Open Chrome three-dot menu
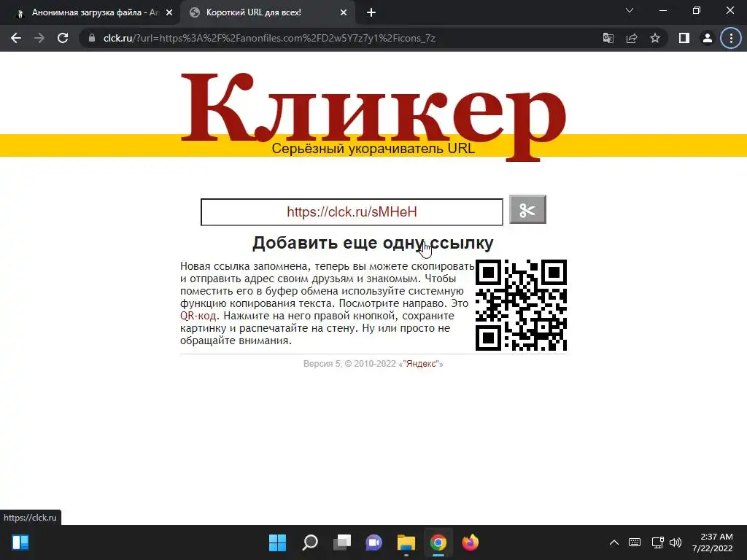The height and width of the screenshot is (560, 747). (x=731, y=38)
